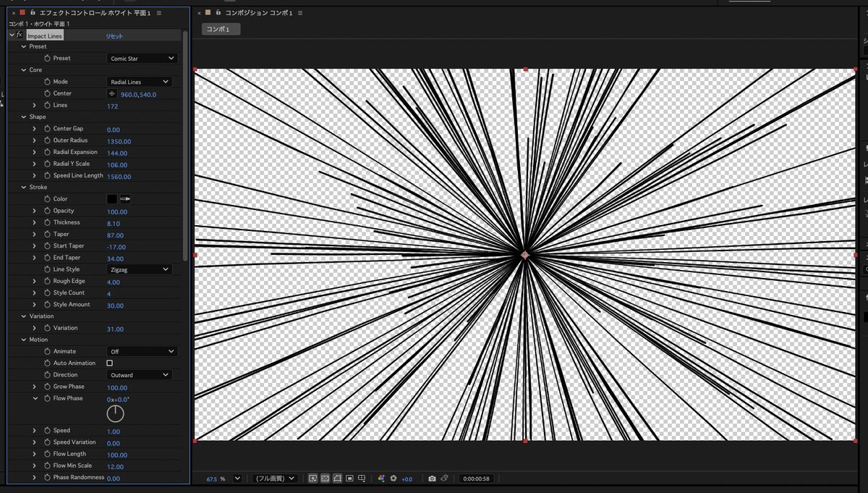This screenshot has width=868, height=493.
Task: Toggle stopwatch for the Center property
Action: tap(47, 93)
